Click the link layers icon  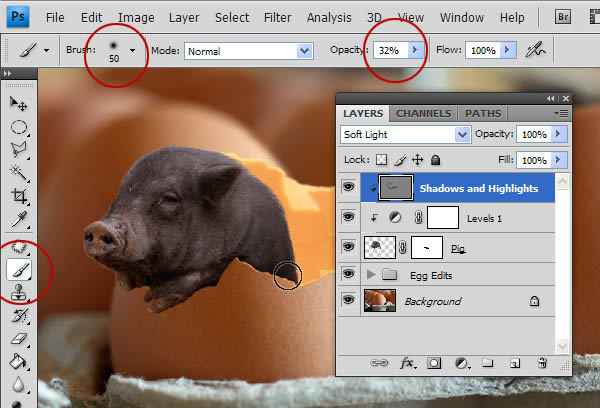click(379, 363)
